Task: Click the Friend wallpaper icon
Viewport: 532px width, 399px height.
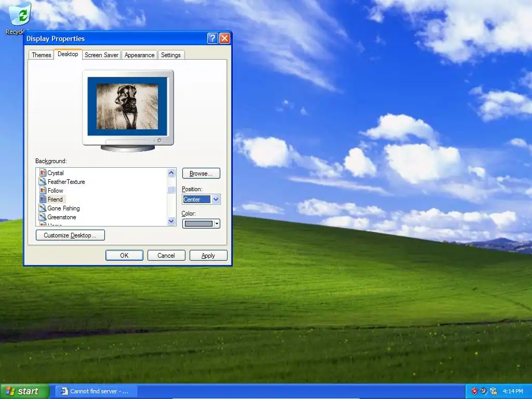Action: pyautogui.click(x=43, y=199)
